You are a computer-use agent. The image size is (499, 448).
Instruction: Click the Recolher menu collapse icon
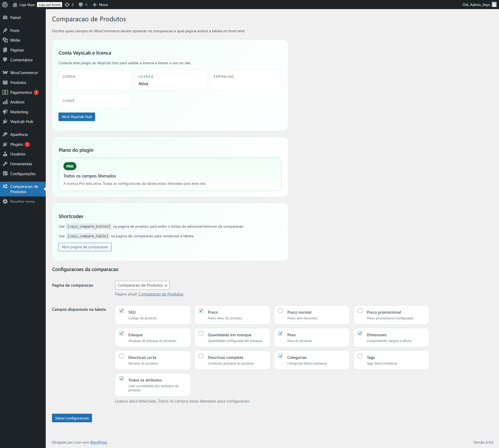(x=5, y=201)
